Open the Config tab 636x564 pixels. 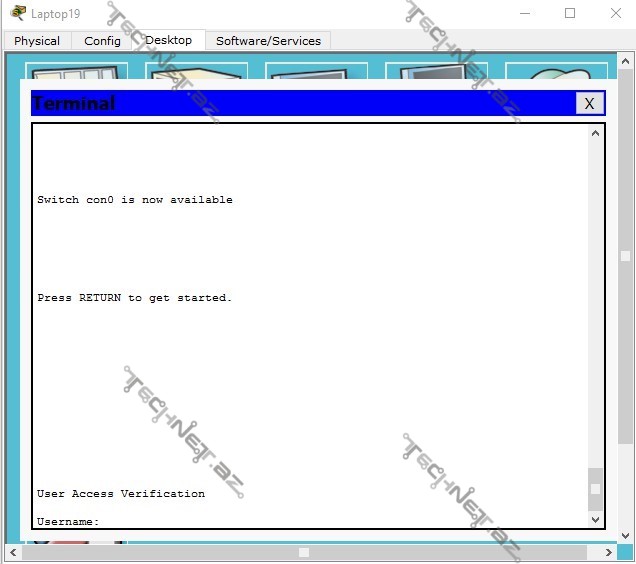click(102, 41)
